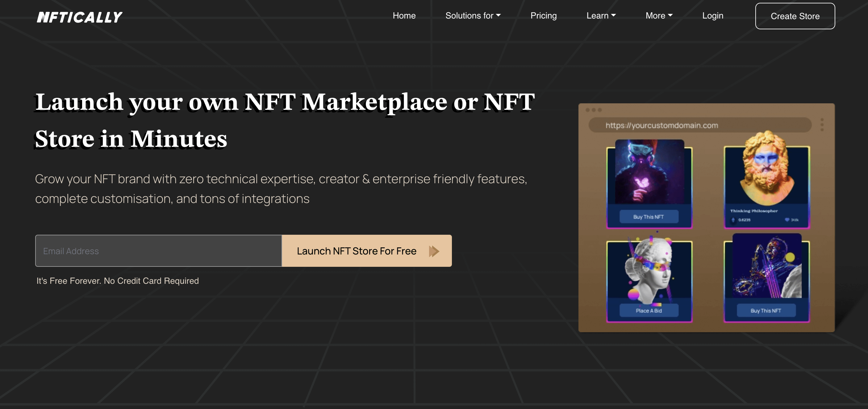The height and width of the screenshot is (409, 868).
Task: Focus the Email Address input field
Action: [x=158, y=251]
